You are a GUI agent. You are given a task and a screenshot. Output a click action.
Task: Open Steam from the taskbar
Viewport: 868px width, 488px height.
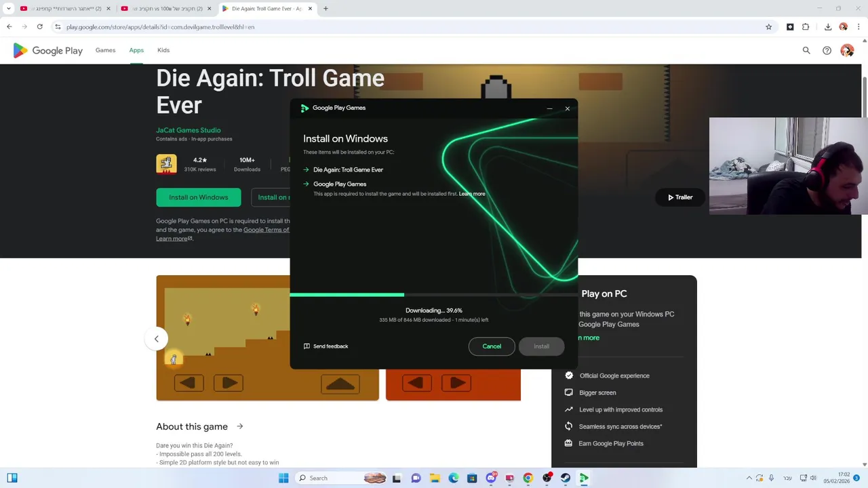(565, 478)
